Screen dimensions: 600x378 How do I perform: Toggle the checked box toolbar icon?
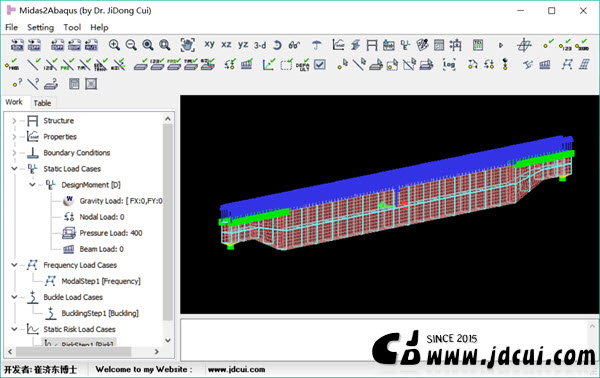coord(320,65)
